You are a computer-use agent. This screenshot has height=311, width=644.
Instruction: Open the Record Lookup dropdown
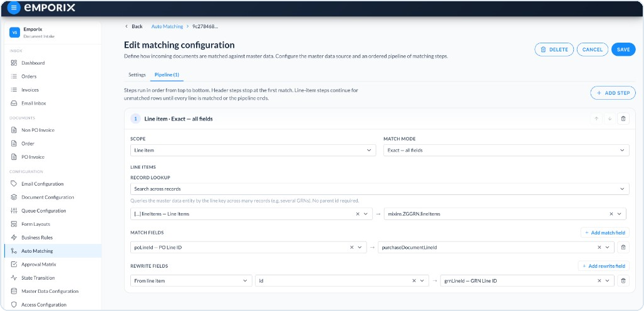380,189
